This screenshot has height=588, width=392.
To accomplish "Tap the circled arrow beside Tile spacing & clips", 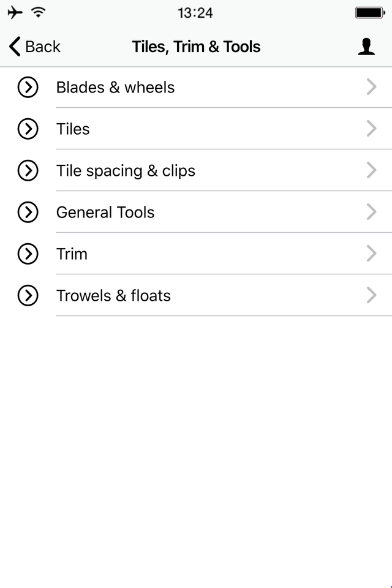I will click(x=28, y=170).
